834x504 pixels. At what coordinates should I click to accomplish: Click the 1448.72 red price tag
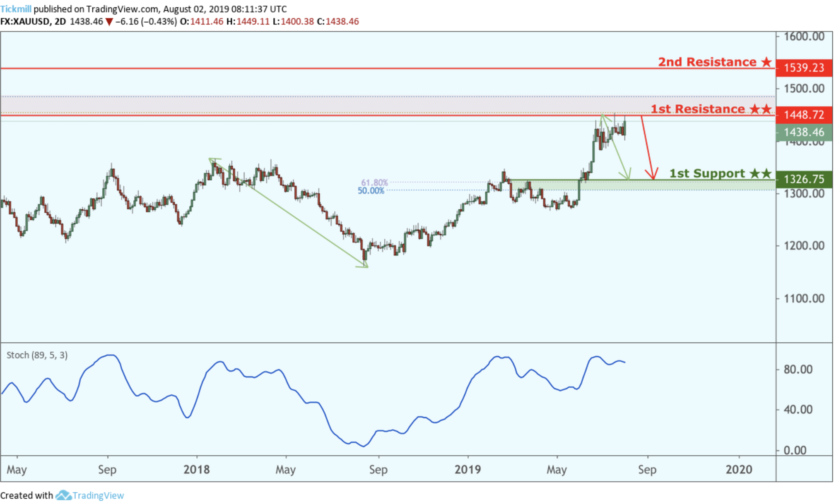coord(804,115)
